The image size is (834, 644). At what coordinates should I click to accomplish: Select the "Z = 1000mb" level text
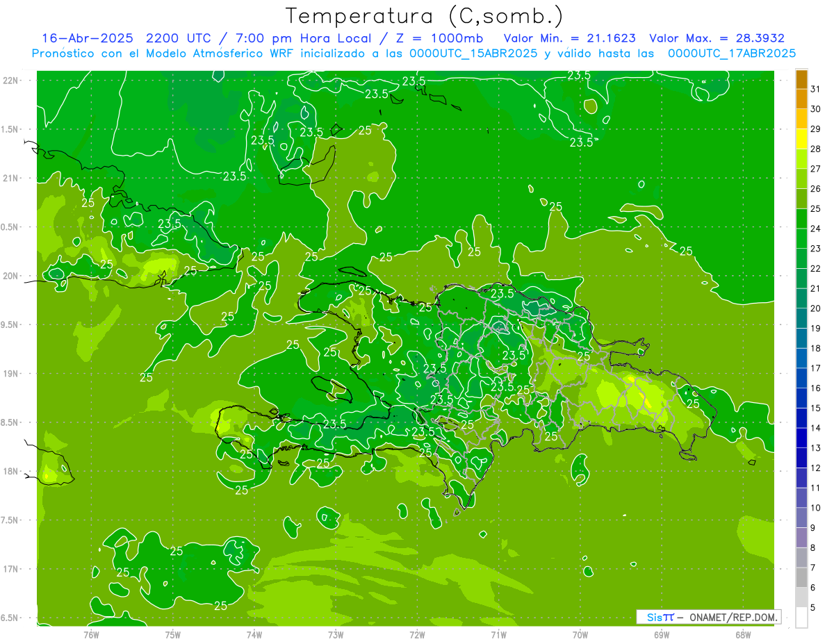(x=438, y=39)
